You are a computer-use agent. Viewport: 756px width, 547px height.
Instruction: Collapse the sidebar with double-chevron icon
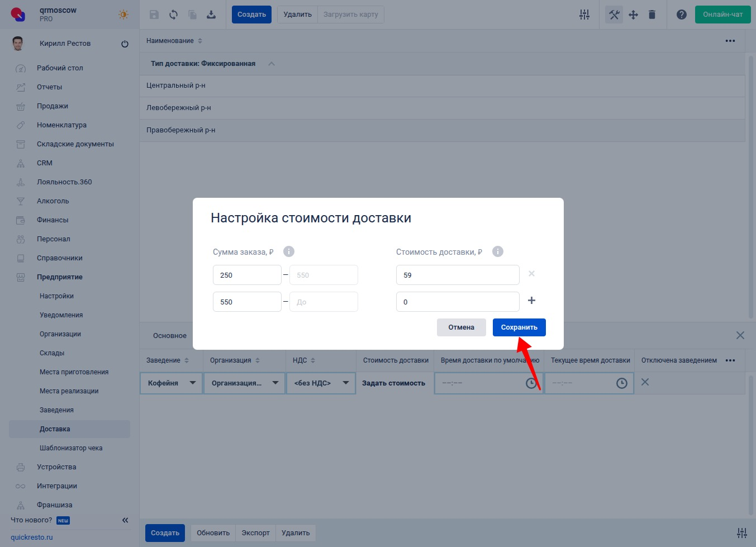tap(125, 520)
